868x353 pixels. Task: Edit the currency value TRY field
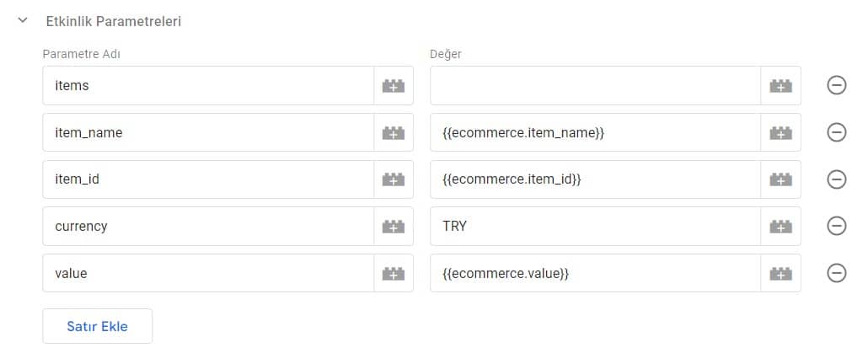(x=595, y=227)
